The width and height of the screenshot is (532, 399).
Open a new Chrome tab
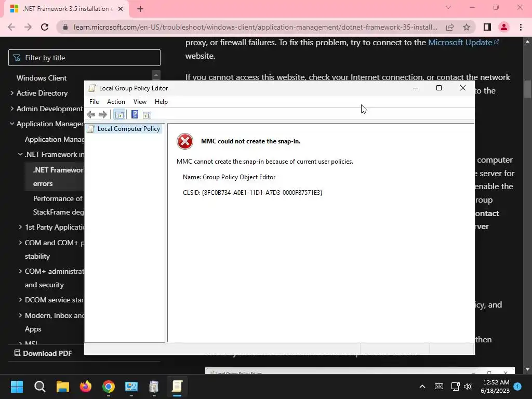coord(140,9)
